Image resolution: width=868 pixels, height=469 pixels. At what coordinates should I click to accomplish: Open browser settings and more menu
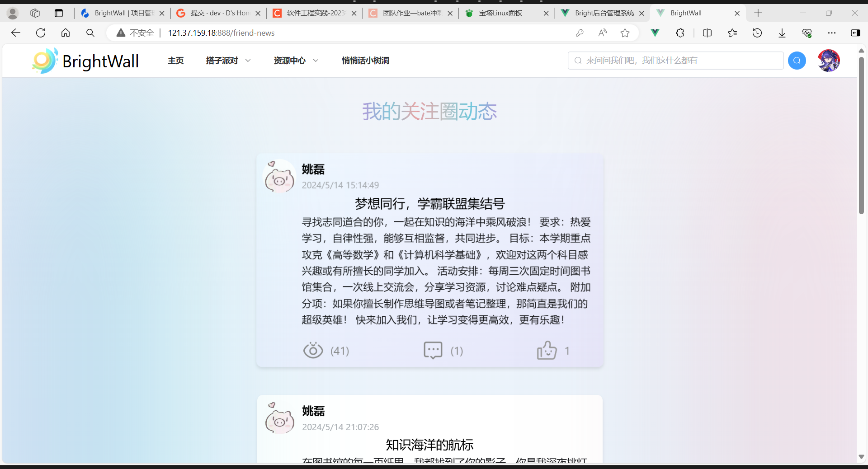click(832, 33)
